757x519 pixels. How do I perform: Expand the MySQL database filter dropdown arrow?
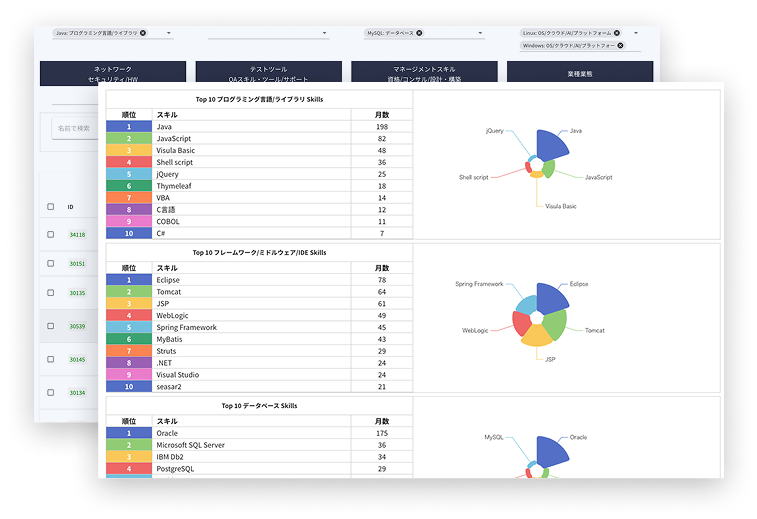pos(480,34)
